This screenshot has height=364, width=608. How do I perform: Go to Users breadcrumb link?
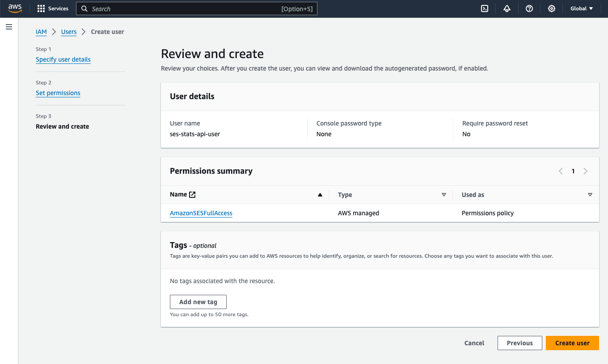click(69, 32)
